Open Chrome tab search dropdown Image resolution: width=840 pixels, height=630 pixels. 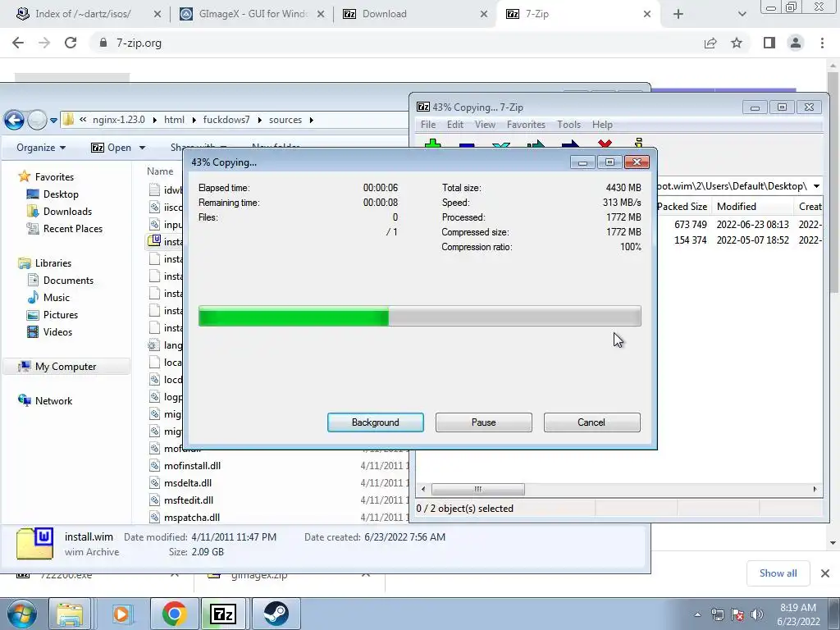742,15
